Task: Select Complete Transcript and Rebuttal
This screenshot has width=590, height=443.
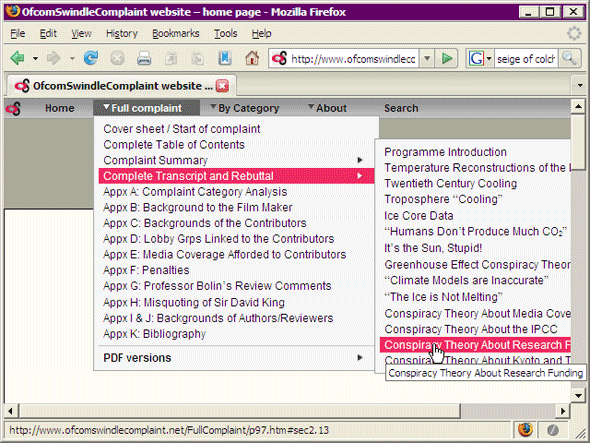Action: click(x=236, y=176)
